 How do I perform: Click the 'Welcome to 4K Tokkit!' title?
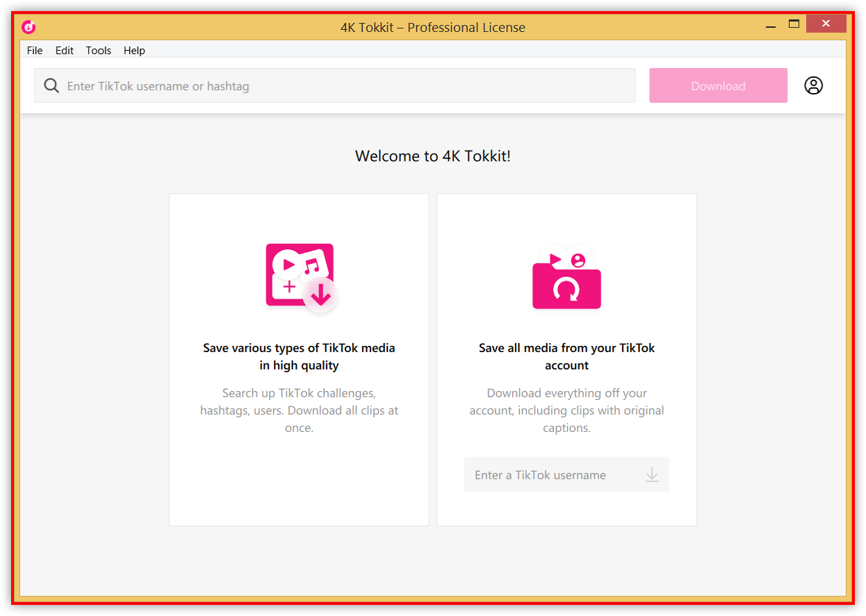point(433,156)
